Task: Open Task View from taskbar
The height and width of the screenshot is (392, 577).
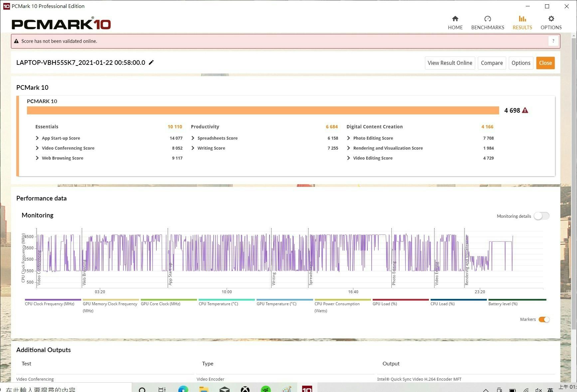Action: click(162, 389)
